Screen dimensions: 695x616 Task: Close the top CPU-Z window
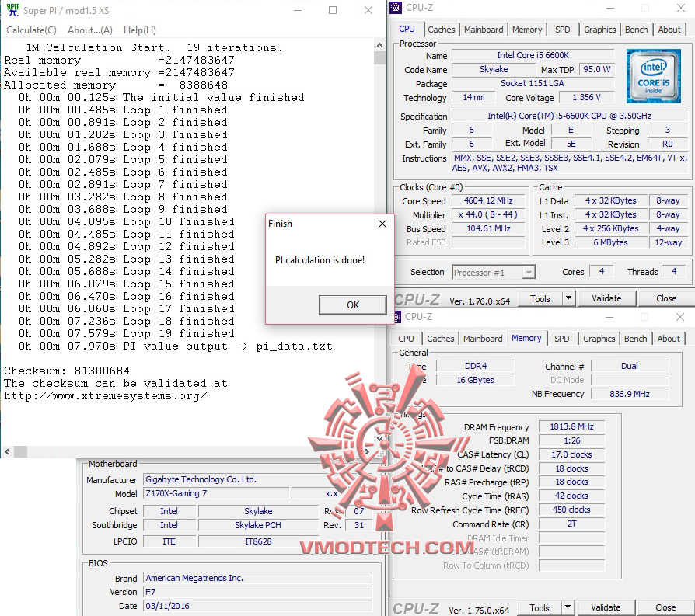point(681,8)
